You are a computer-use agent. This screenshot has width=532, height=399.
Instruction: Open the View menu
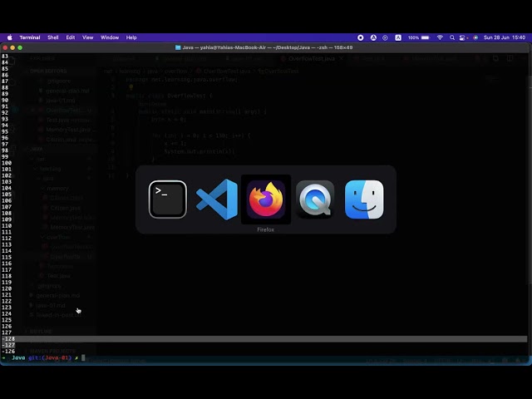pyautogui.click(x=88, y=37)
